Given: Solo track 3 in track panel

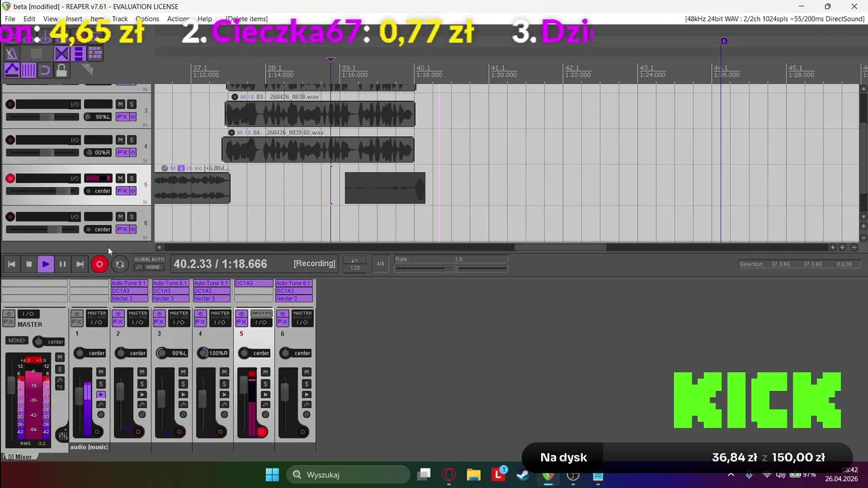Looking at the screenshot, I should tap(132, 104).
